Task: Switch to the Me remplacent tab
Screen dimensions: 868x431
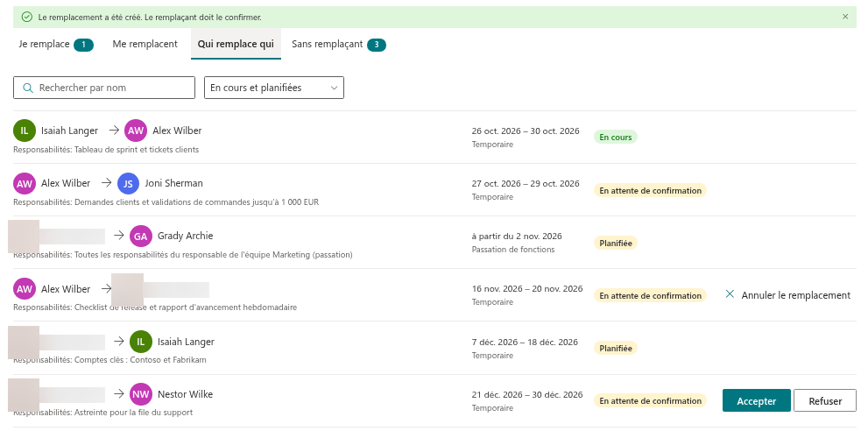Action: tap(145, 45)
